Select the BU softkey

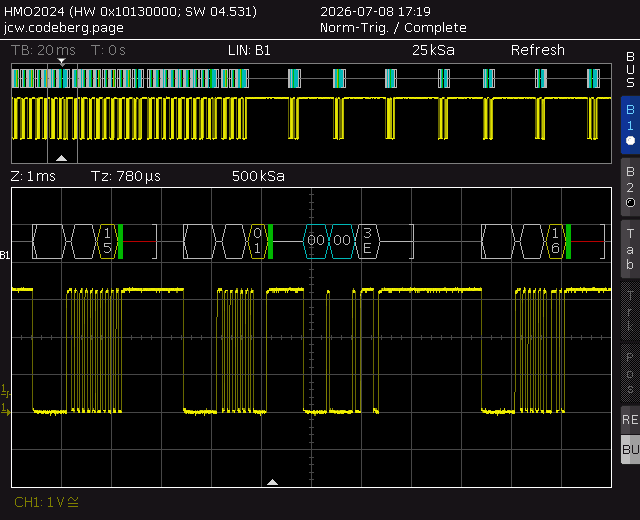tap(630, 449)
